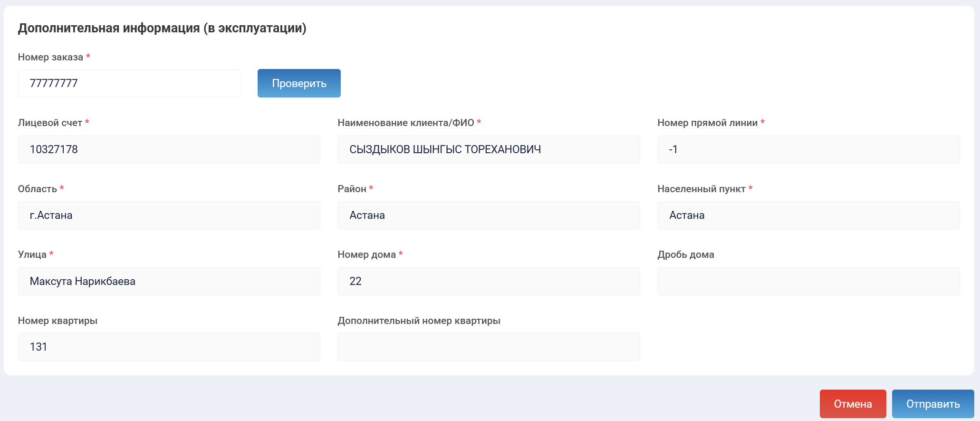Focus the Номер дома field showing 22
This screenshot has height=421, width=980.
click(488, 281)
